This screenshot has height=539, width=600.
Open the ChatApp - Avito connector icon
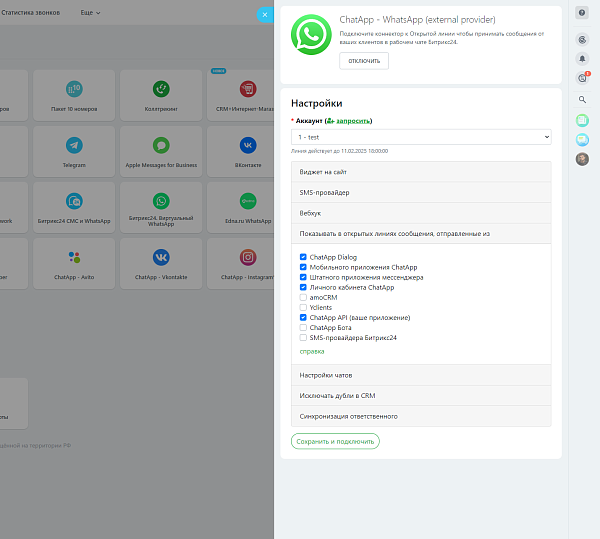coord(74,257)
